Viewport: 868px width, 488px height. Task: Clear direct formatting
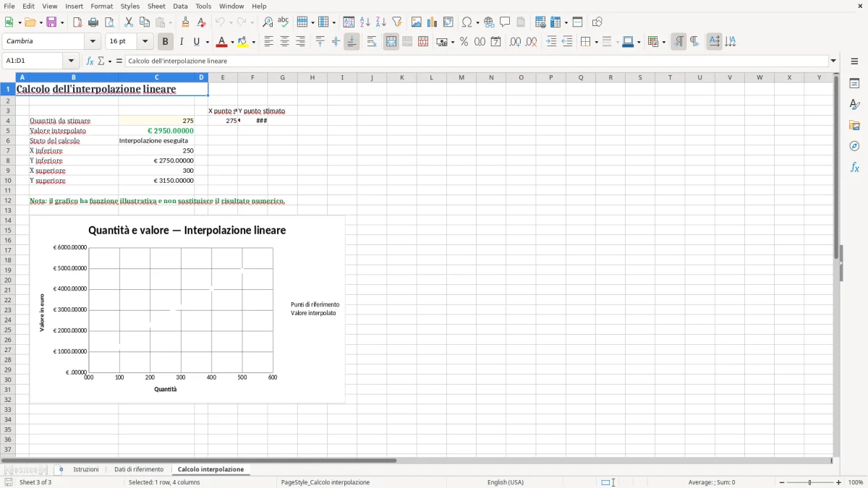click(202, 22)
